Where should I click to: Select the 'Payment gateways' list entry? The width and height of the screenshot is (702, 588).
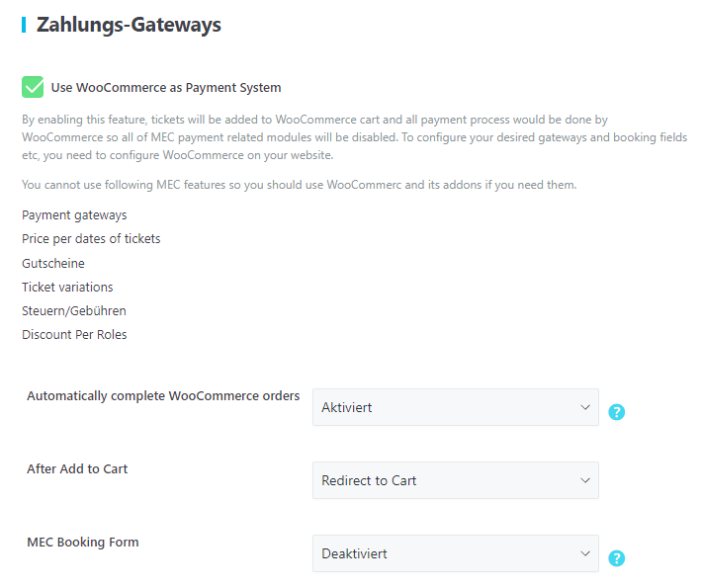tap(74, 214)
